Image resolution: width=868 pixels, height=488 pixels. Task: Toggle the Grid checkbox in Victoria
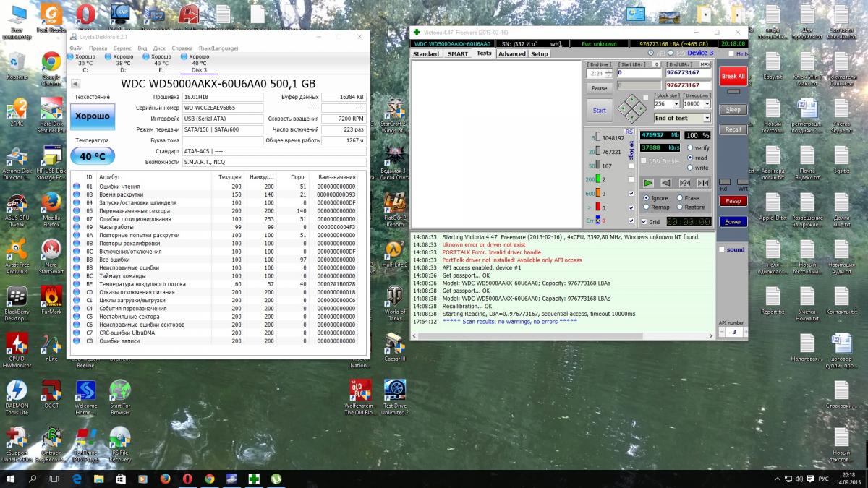click(644, 222)
